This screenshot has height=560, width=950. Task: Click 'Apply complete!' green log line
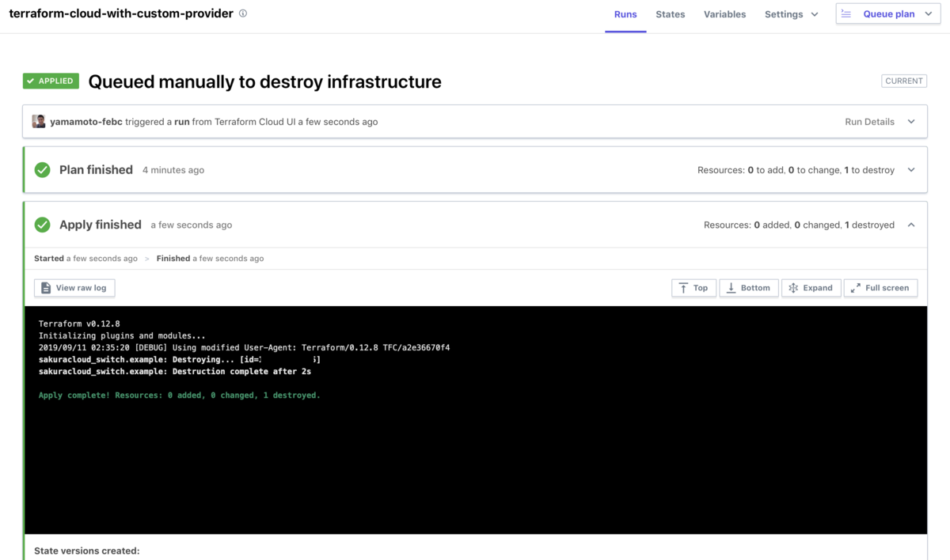point(180,395)
